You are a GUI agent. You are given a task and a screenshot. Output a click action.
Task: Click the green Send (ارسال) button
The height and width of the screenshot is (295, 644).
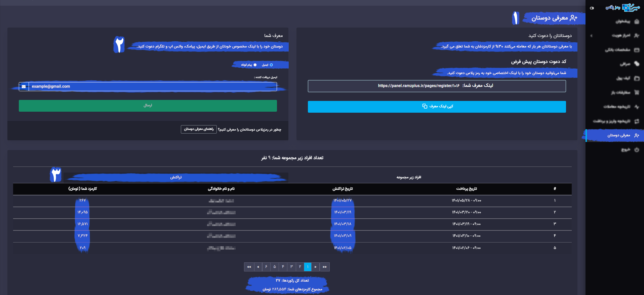point(148,106)
